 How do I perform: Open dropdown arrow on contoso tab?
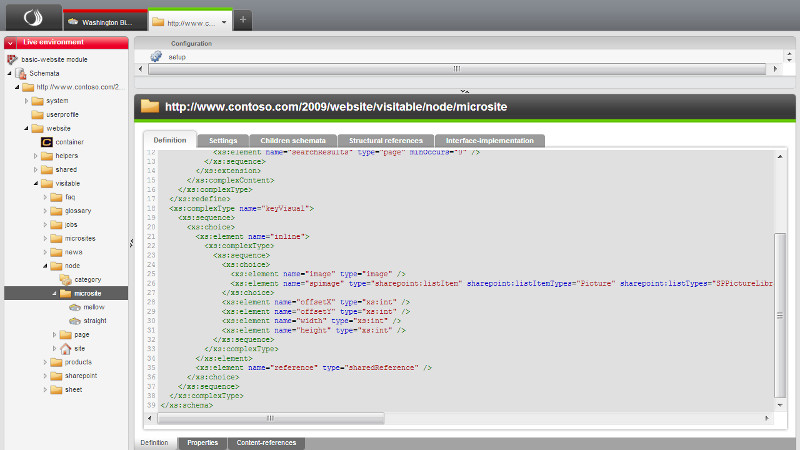[x=224, y=21]
